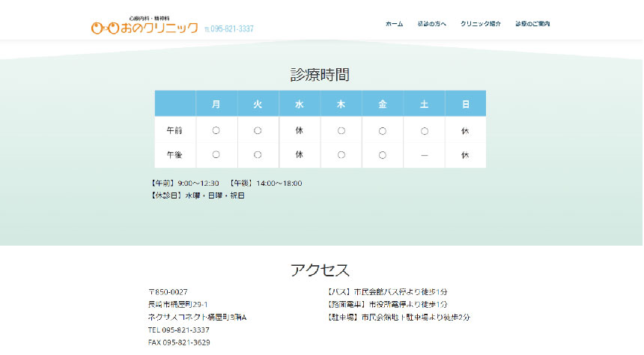644x355 pixels.
Task: Click the FAX 095-821-3629 line
Action: 179,342
